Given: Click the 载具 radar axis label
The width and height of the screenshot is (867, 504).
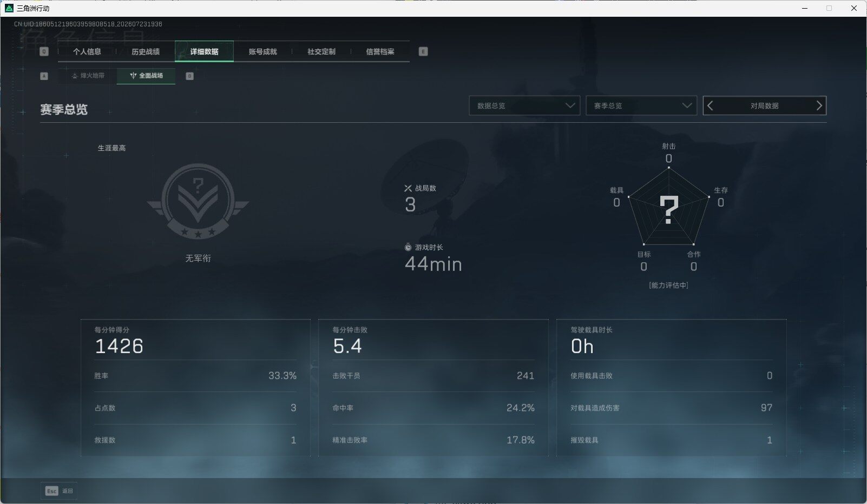Looking at the screenshot, I should click(616, 190).
